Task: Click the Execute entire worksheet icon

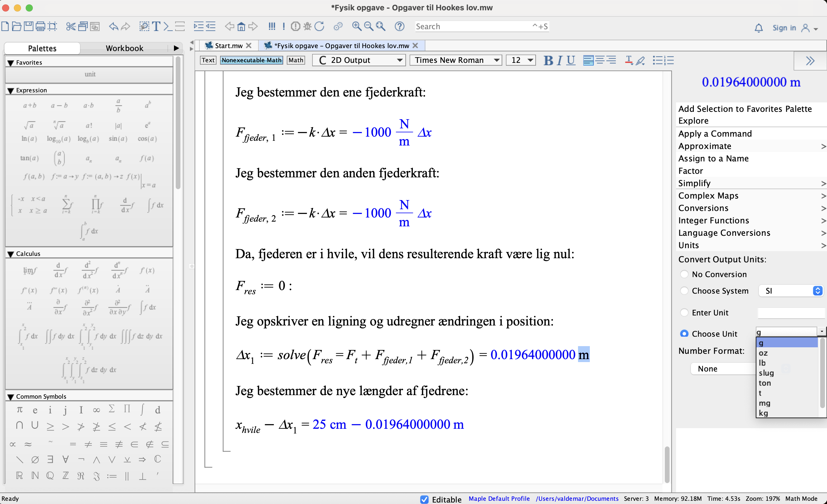Action: (x=272, y=26)
